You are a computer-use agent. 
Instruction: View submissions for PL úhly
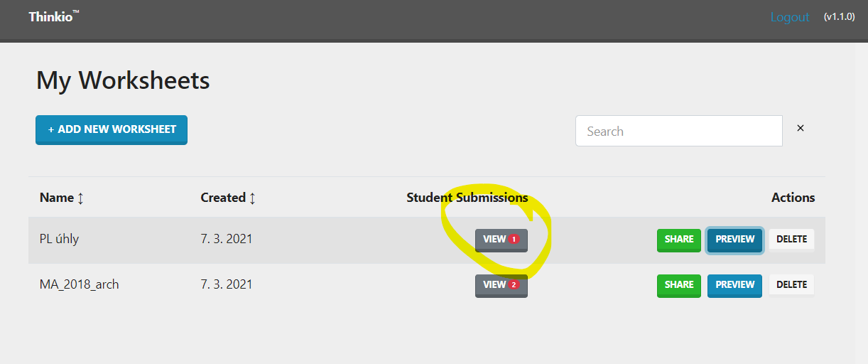click(501, 240)
